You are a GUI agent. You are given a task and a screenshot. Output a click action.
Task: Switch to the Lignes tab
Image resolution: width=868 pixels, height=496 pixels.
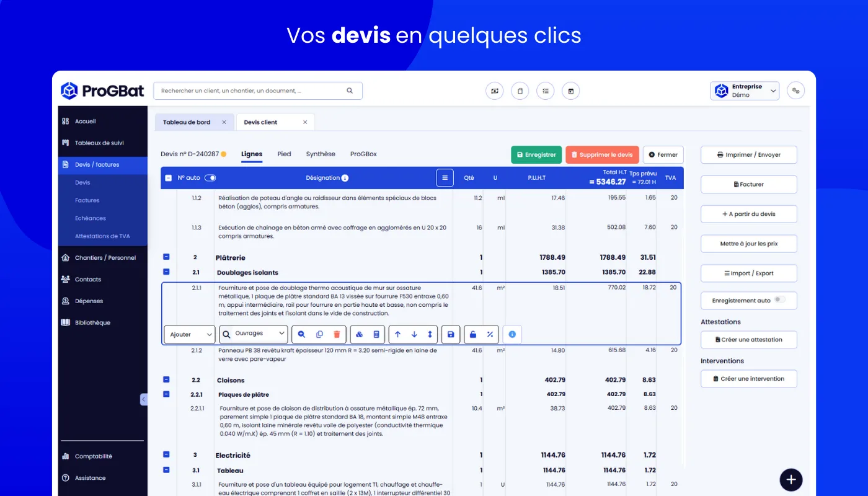coord(252,154)
